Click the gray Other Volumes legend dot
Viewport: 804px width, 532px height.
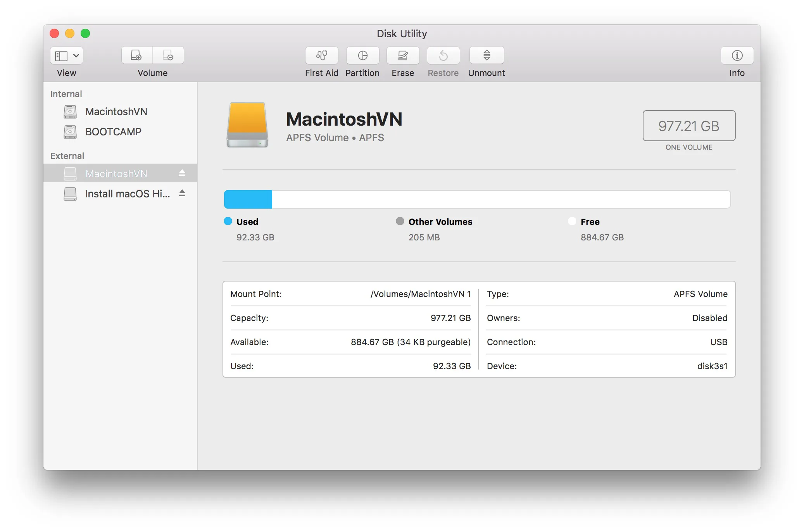tap(400, 221)
